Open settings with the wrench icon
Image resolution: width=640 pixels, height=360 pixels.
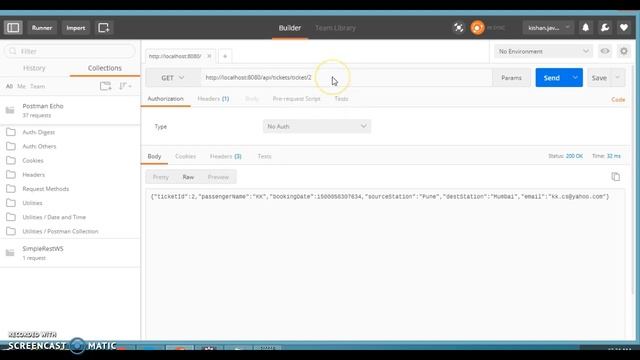tap(604, 28)
